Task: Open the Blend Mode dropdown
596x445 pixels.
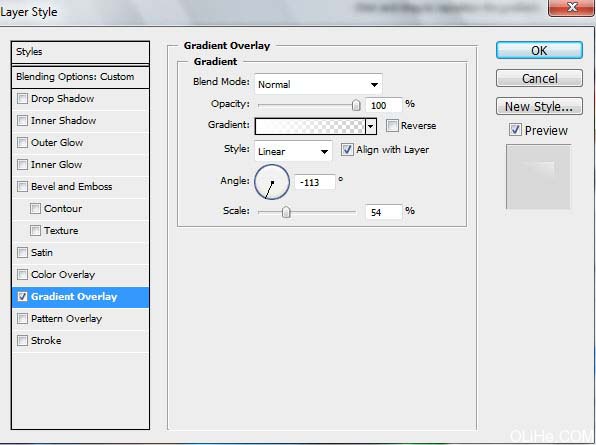Action: (x=318, y=84)
